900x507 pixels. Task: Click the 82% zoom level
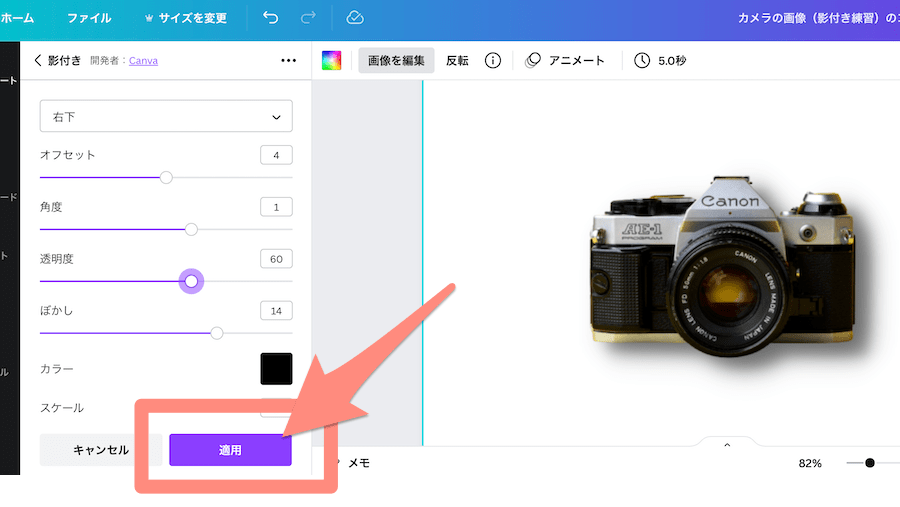point(810,463)
